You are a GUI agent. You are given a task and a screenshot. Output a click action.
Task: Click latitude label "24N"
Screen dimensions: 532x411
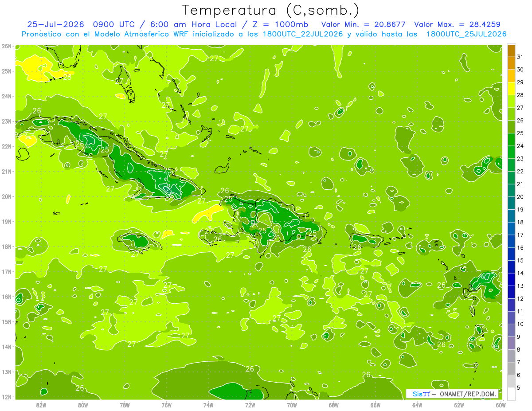(x=6, y=96)
